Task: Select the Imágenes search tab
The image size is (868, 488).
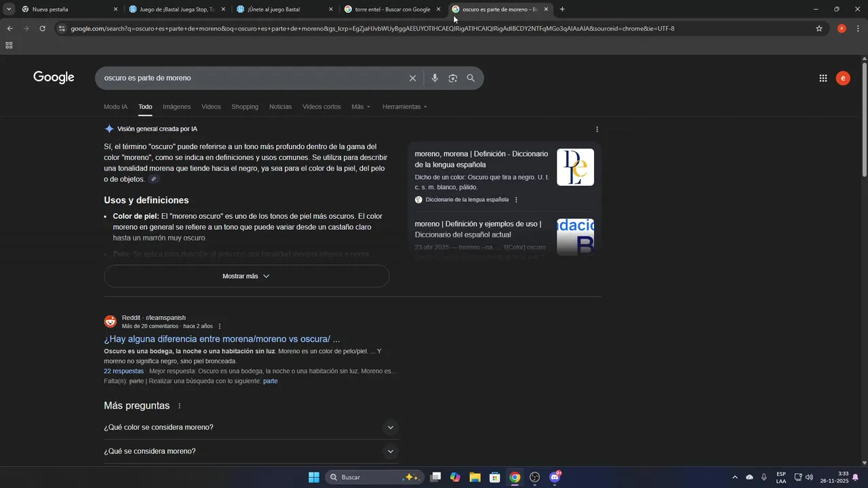Action: pyautogui.click(x=176, y=106)
